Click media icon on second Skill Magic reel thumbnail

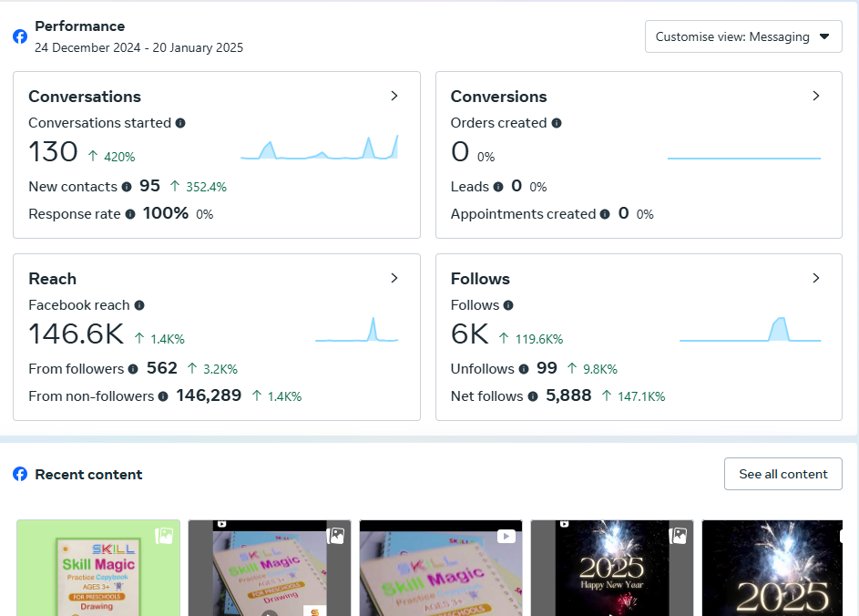336,536
